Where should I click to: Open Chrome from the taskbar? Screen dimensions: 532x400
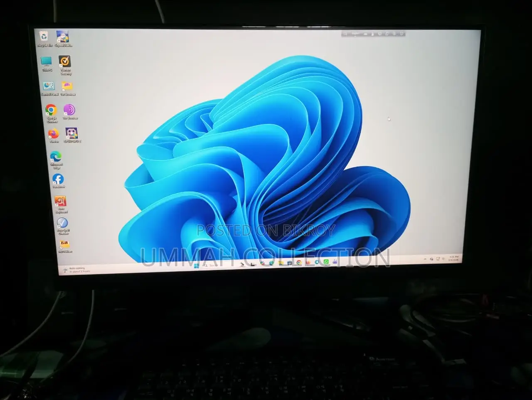[x=299, y=263]
